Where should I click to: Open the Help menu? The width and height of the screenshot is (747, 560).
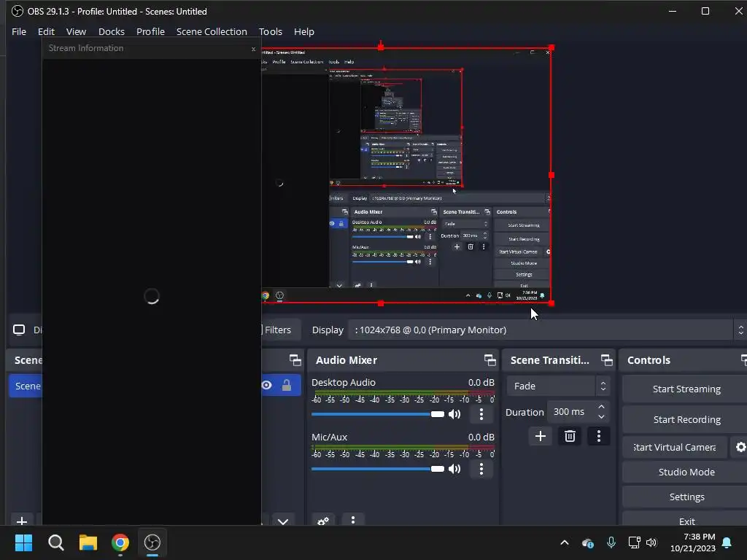pos(304,31)
